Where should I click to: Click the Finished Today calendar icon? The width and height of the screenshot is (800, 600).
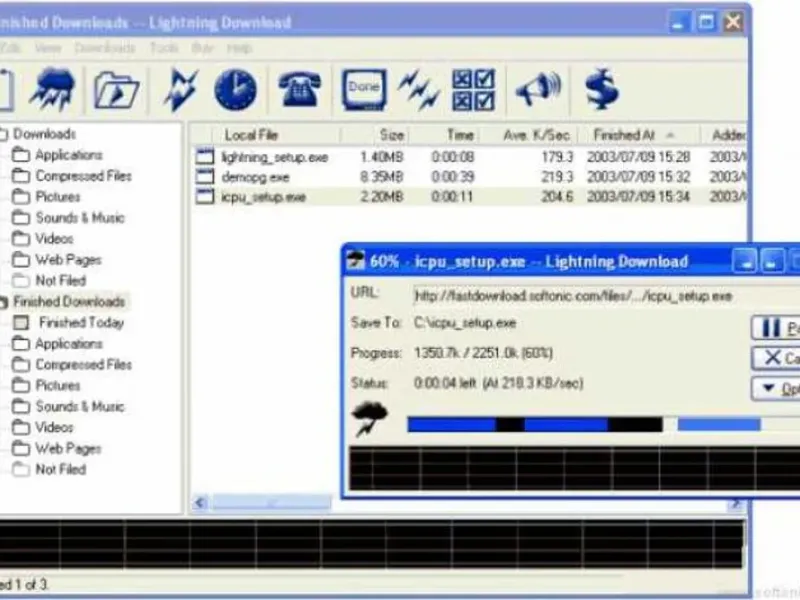click(21, 322)
